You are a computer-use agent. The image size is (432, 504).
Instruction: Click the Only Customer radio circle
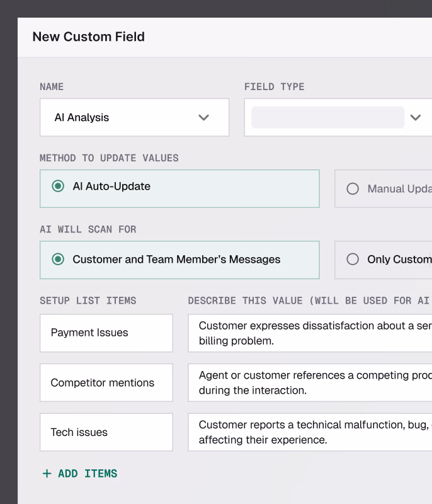(353, 259)
